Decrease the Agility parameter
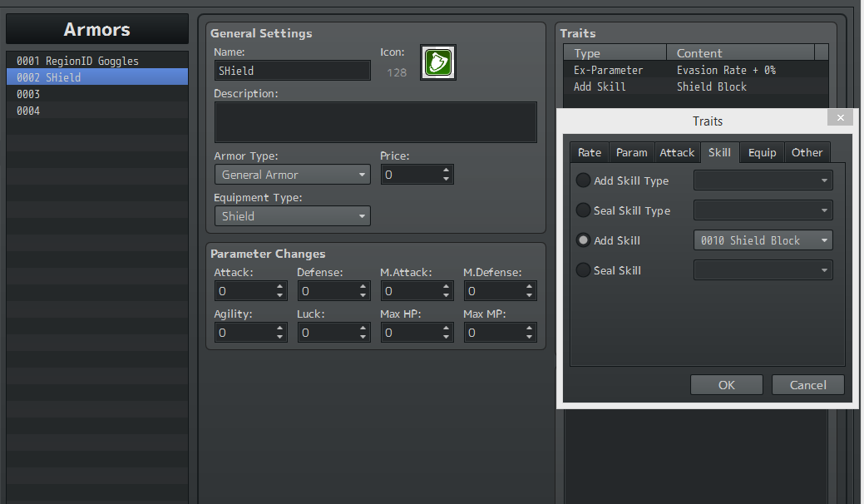This screenshot has width=864, height=504. [x=280, y=337]
